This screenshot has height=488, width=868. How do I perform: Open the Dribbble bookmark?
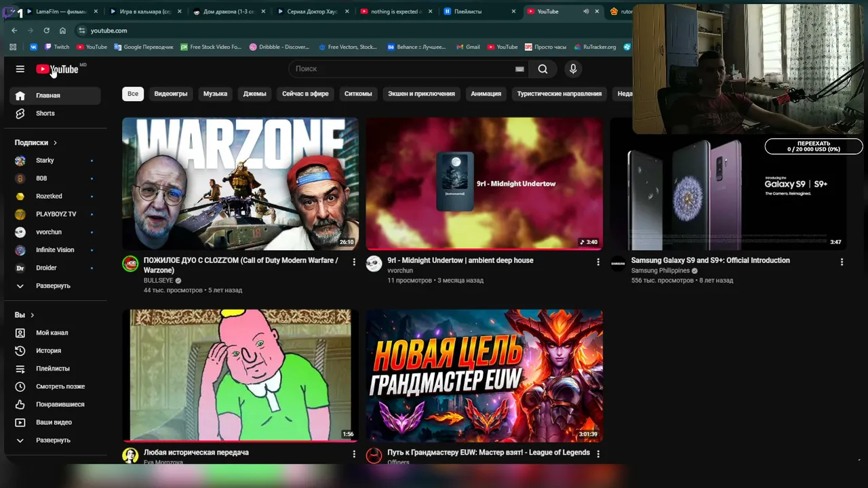279,47
